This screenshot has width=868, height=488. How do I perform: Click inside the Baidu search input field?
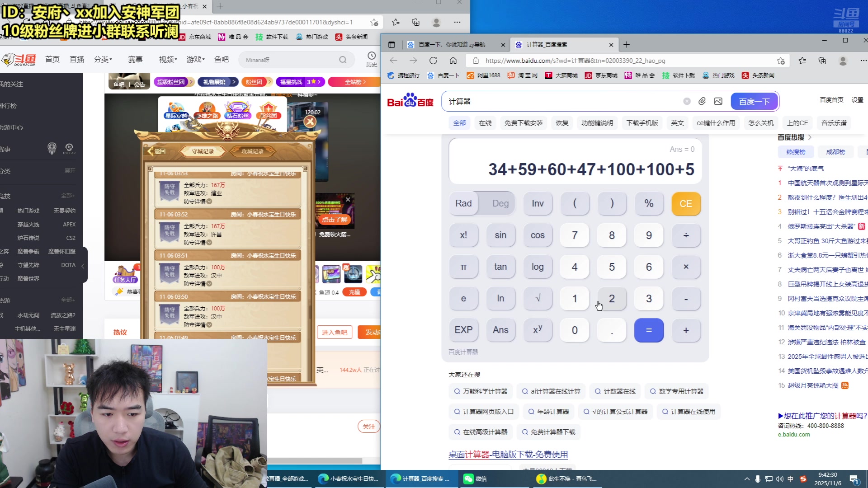[542, 101]
